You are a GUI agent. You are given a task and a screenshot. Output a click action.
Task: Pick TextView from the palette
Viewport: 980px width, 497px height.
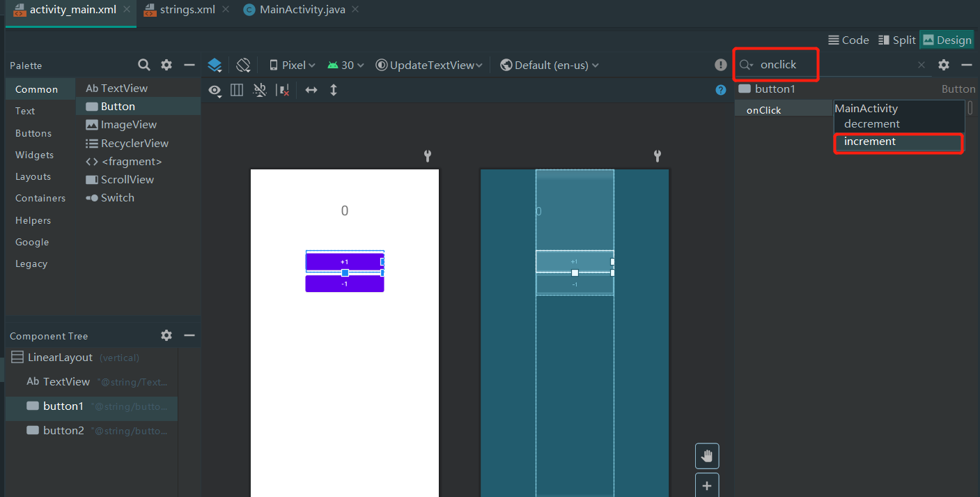click(138, 88)
